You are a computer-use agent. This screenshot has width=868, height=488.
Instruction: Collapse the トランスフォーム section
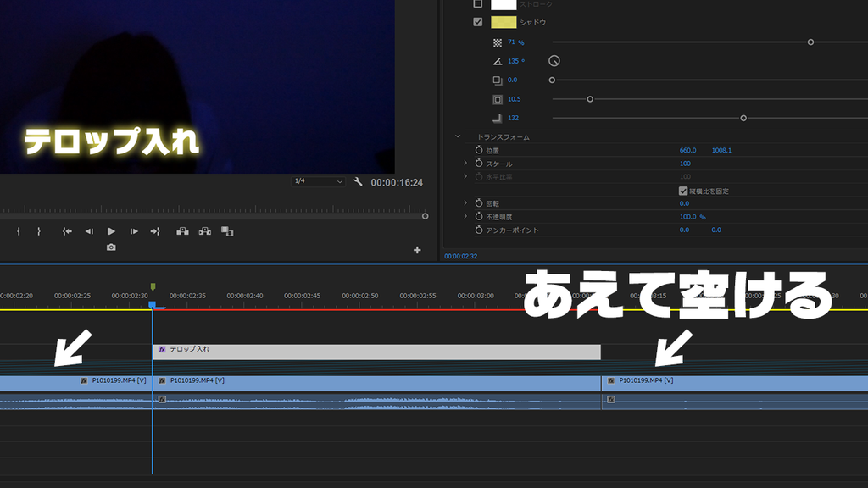click(458, 136)
